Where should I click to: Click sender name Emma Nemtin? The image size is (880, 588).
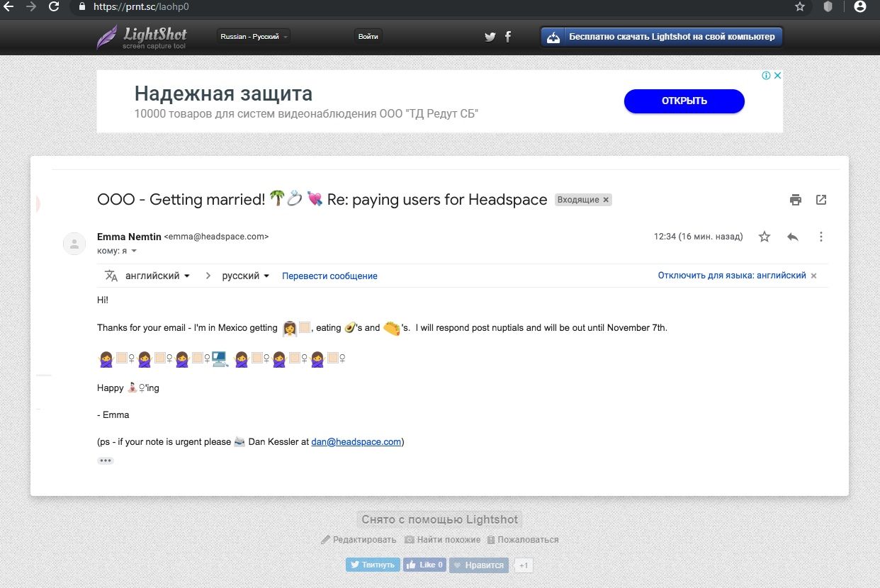(129, 237)
